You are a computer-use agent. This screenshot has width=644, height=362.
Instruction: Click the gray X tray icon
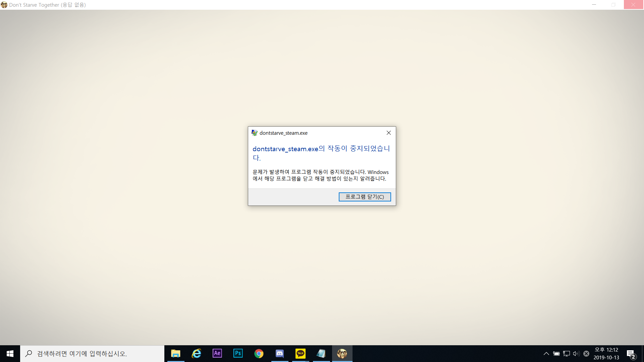pos(586,354)
